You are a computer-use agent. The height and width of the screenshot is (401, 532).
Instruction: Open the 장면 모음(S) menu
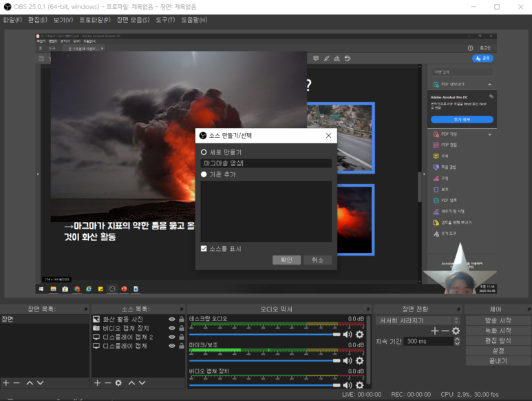click(133, 20)
